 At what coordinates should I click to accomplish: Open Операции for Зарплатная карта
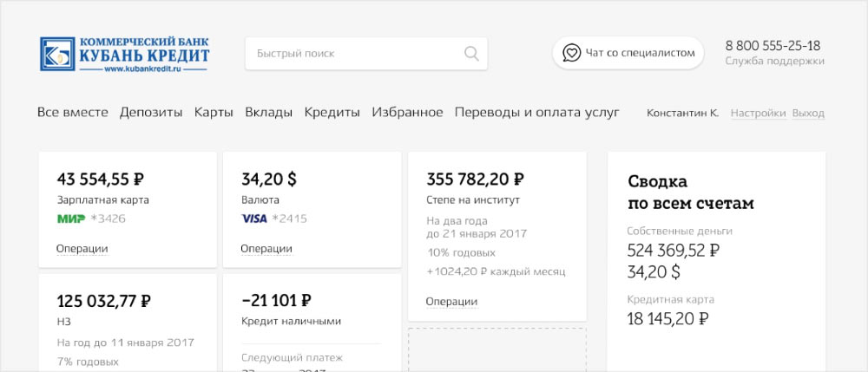pyautogui.click(x=82, y=249)
